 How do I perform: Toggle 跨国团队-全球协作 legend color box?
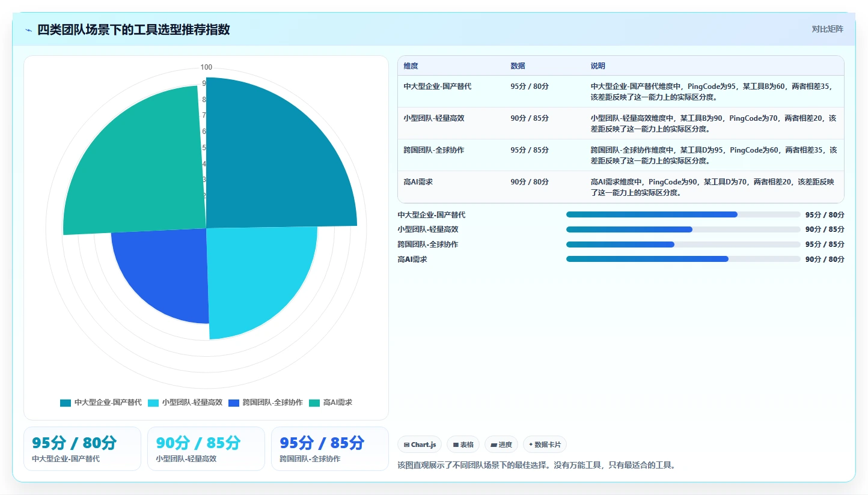234,402
